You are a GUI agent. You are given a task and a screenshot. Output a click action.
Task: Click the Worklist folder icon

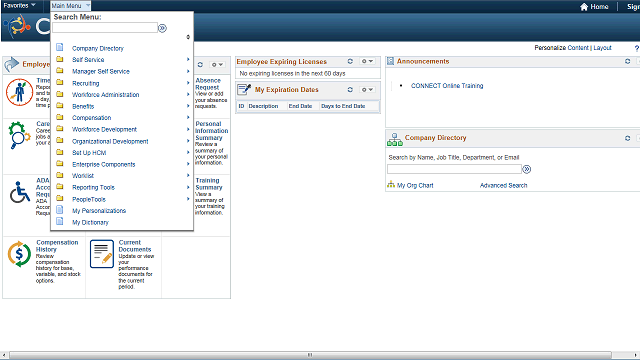[60, 175]
